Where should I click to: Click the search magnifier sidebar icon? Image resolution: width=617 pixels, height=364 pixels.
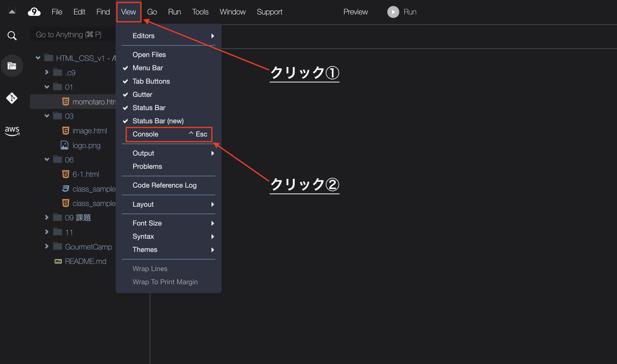pyautogui.click(x=12, y=35)
